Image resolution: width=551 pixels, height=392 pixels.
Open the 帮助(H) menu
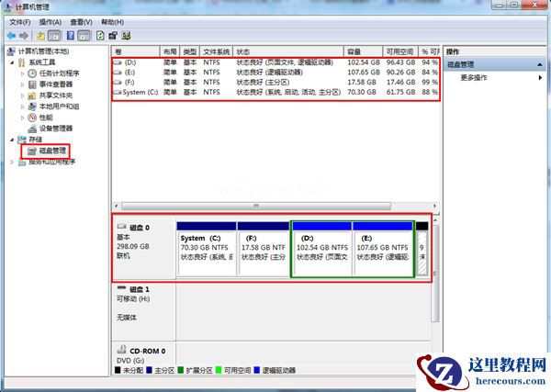click(x=112, y=22)
